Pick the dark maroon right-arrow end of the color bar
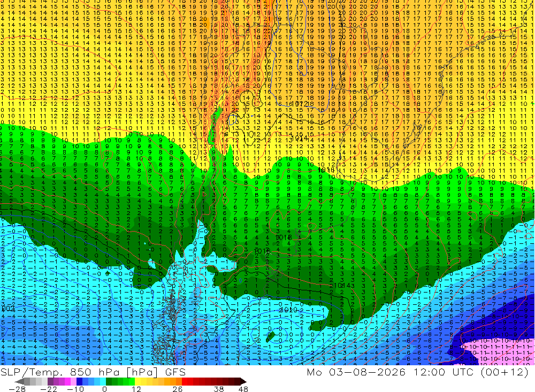The image size is (535, 392). [243, 381]
